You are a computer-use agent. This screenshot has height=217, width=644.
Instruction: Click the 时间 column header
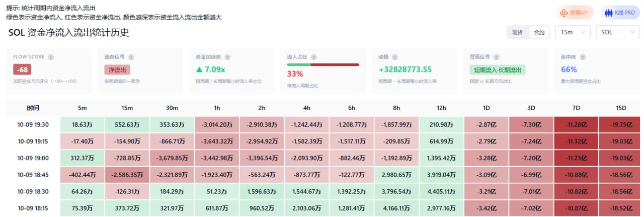[33, 108]
